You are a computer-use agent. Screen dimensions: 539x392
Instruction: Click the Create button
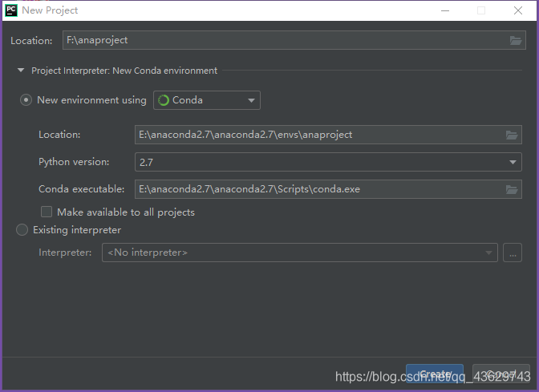435,374
